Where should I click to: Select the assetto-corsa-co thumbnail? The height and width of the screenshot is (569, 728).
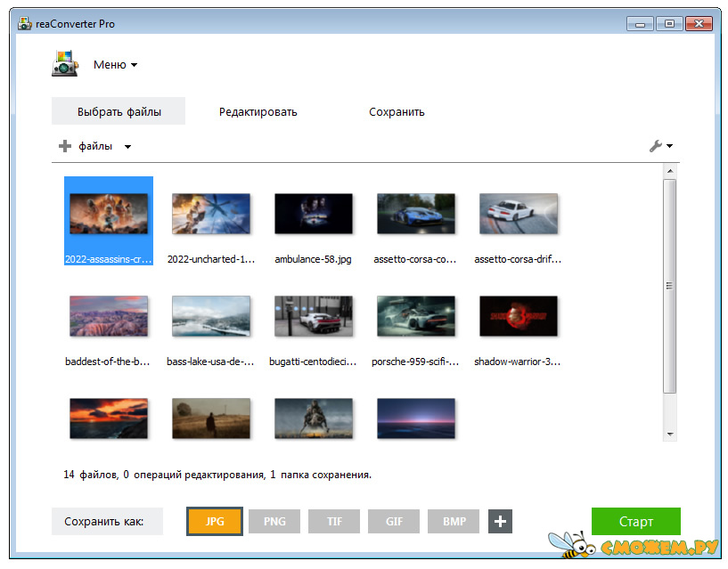(x=416, y=214)
